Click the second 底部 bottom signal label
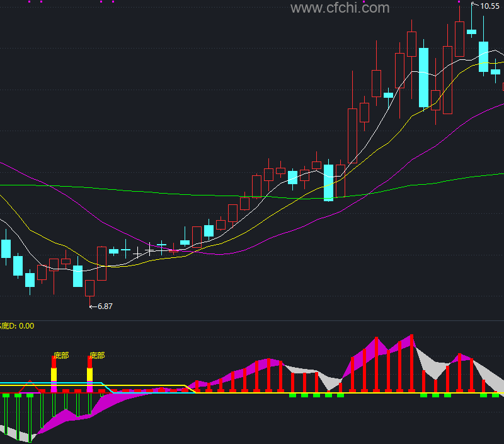Screen dimensions: 504x444 (97, 356)
